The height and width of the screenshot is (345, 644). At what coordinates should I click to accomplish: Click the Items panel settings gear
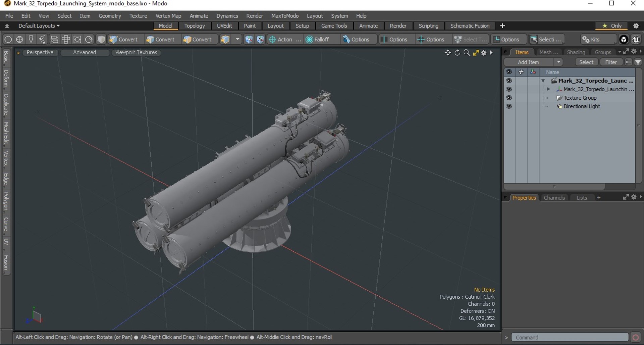click(634, 52)
